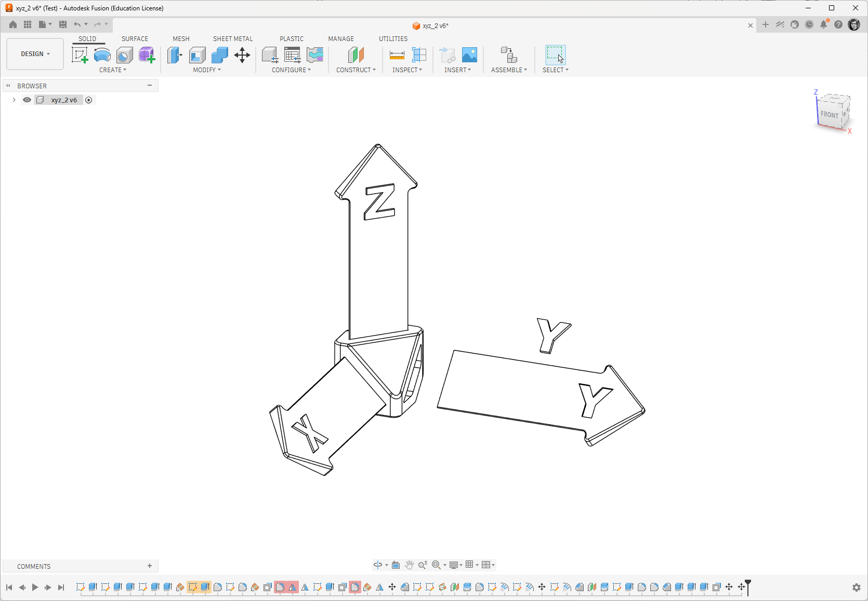Viewport: 868px width, 601px height.
Task: Open the Change Parameters table icon
Action: (x=293, y=55)
